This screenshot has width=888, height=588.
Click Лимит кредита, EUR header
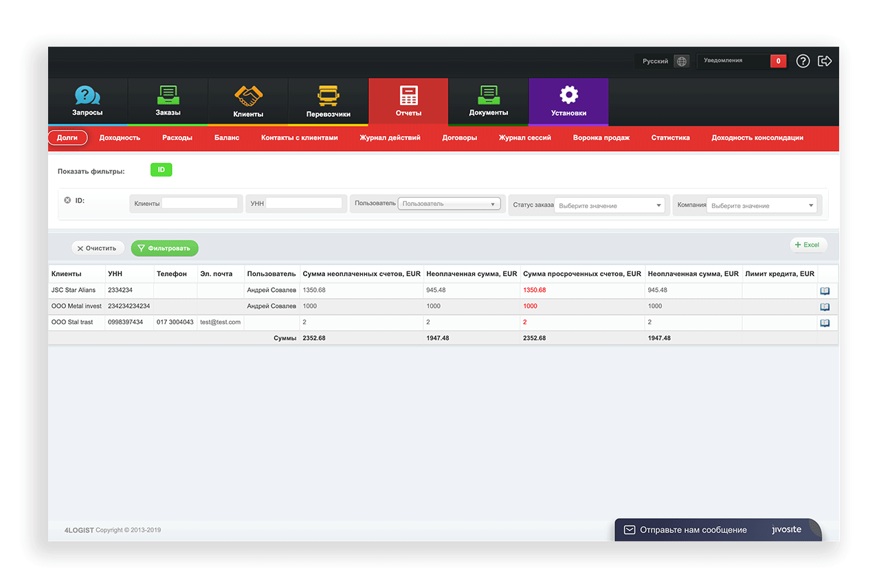coord(779,273)
